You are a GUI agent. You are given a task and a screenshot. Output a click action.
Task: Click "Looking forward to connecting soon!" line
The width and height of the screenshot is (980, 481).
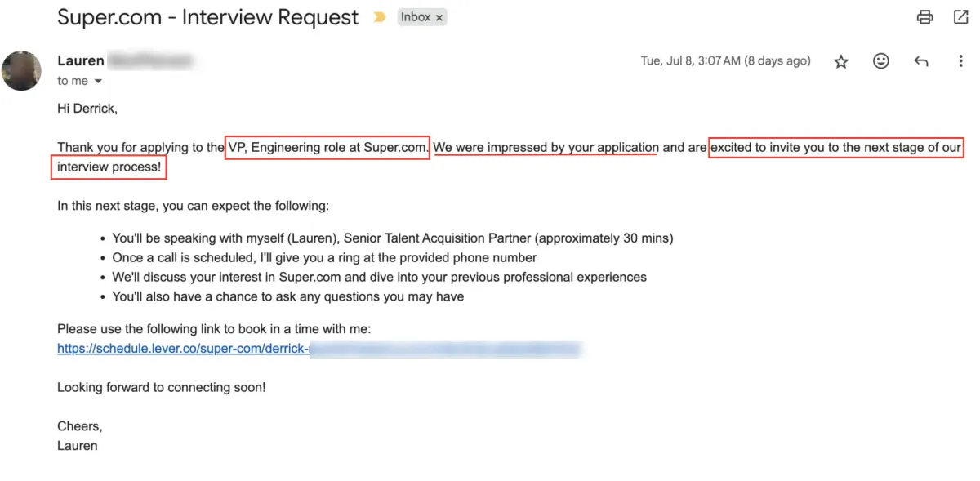coord(161,387)
